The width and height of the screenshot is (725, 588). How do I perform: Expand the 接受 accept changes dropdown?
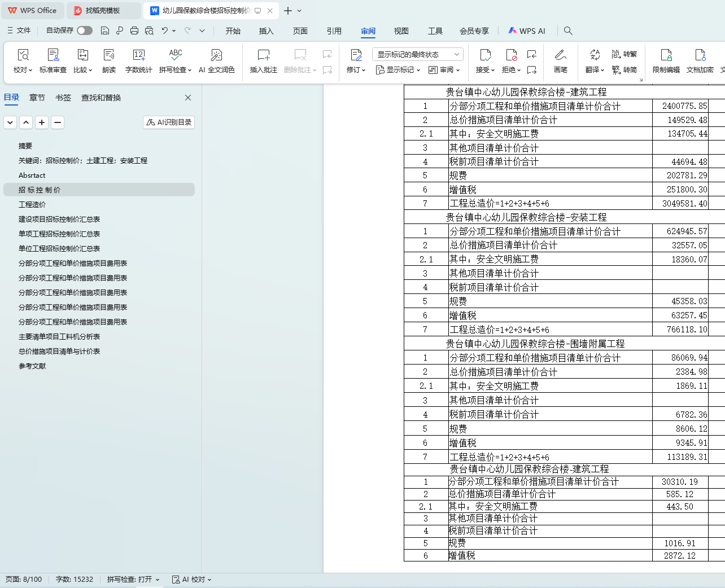[x=485, y=70]
